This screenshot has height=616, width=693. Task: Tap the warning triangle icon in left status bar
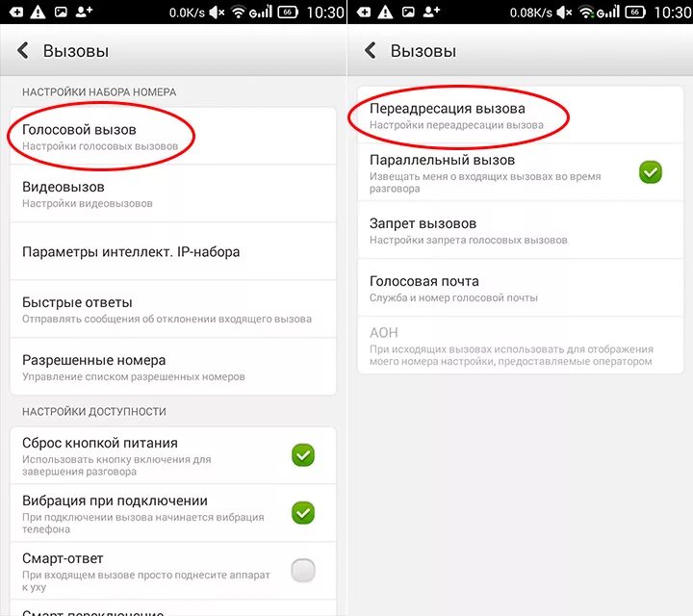point(38,12)
